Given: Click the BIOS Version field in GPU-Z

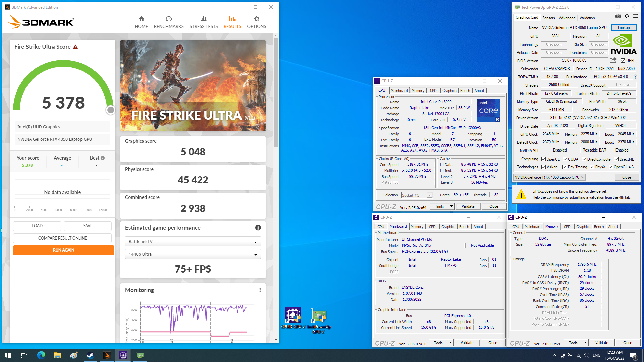Looking at the screenshot, I should click(574, 60).
